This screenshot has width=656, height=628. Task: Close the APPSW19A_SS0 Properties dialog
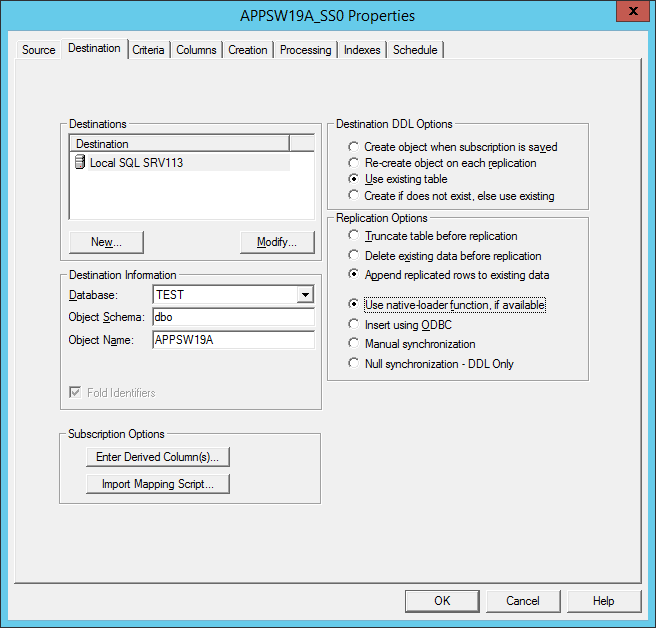[632, 14]
